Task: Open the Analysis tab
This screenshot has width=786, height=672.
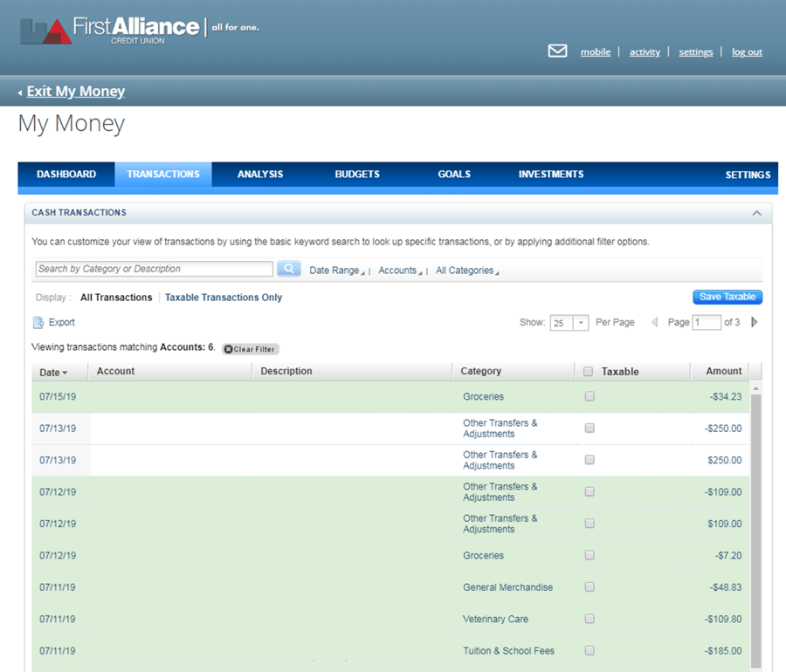Action: click(x=260, y=175)
